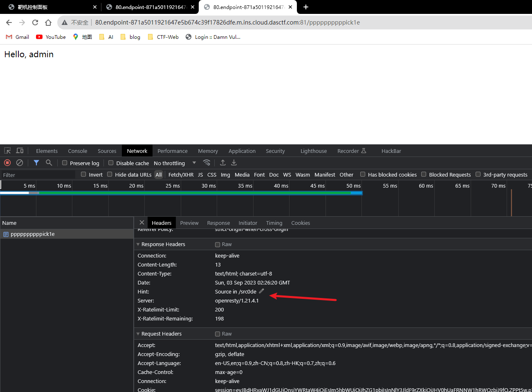Check Blocked Requests checkbox
Viewport: 532px width, 392px height.
[x=424, y=174]
